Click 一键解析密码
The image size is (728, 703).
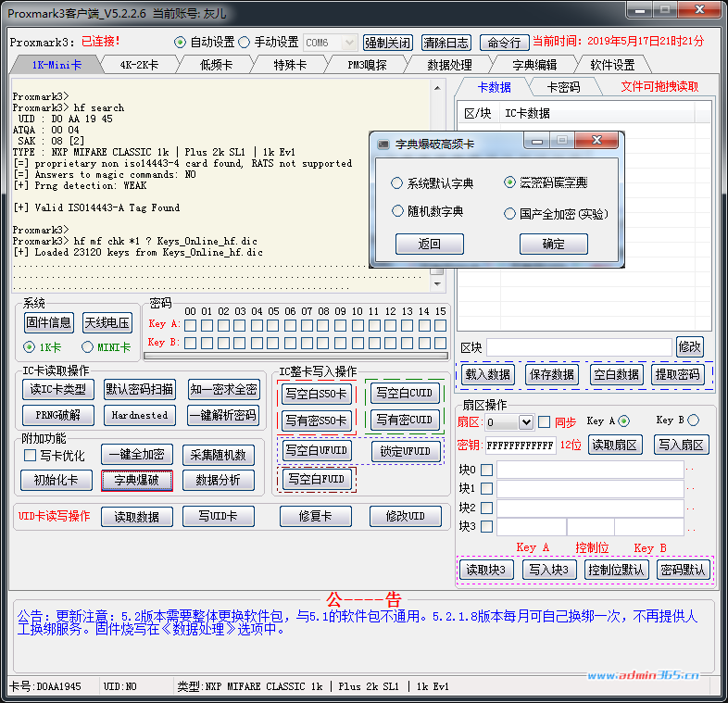point(223,415)
